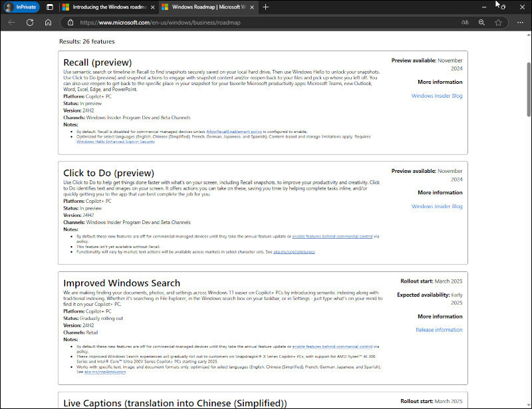Image resolution: width=532 pixels, height=409 pixels.
Task: Go back with the browser back arrow
Action: pos(11,23)
